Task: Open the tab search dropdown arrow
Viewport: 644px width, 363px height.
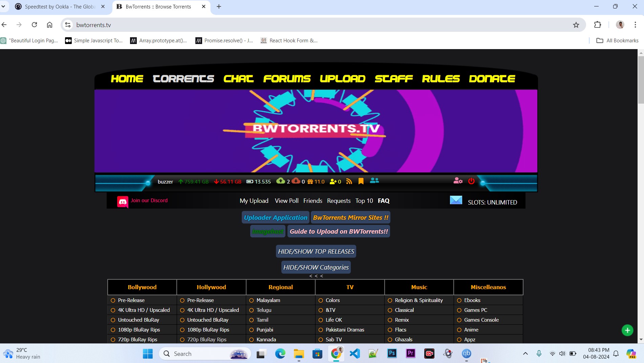Action: (3, 6)
